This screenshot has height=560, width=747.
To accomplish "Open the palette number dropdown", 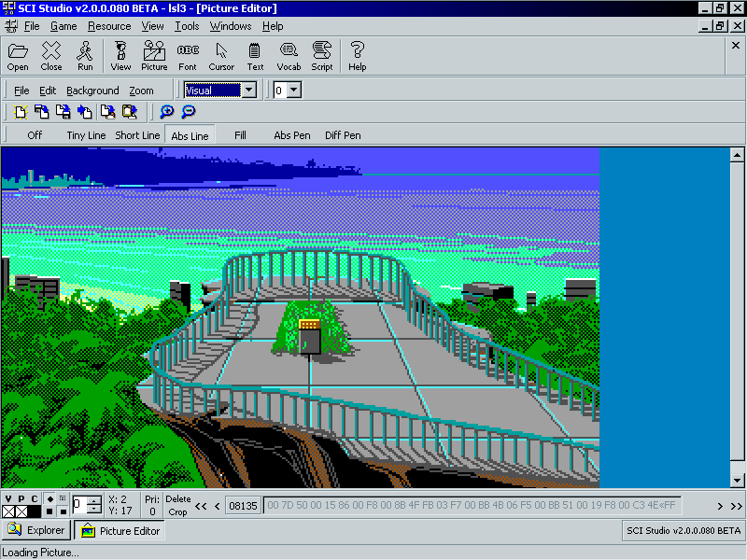I will coord(294,91).
